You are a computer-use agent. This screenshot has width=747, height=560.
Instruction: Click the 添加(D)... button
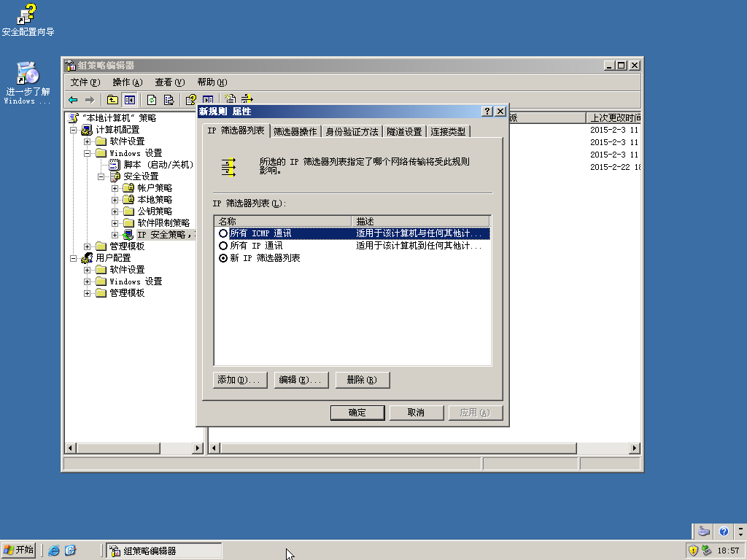click(240, 380)
